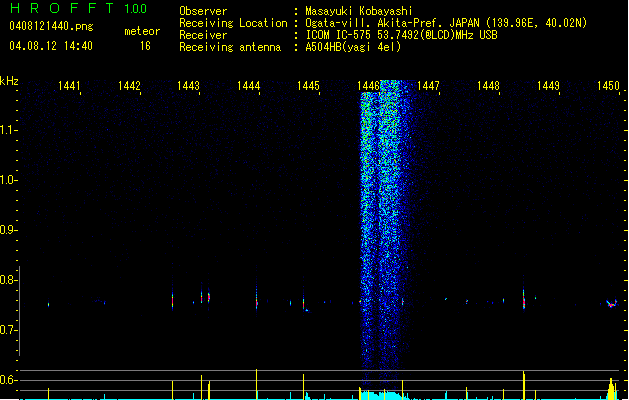Click the 1441 time axis label

coord(69,86)
